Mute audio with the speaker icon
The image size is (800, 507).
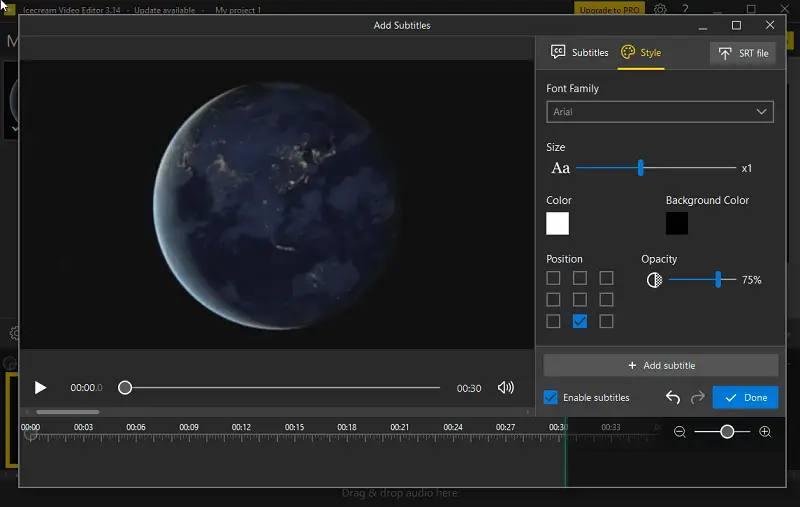506,388
